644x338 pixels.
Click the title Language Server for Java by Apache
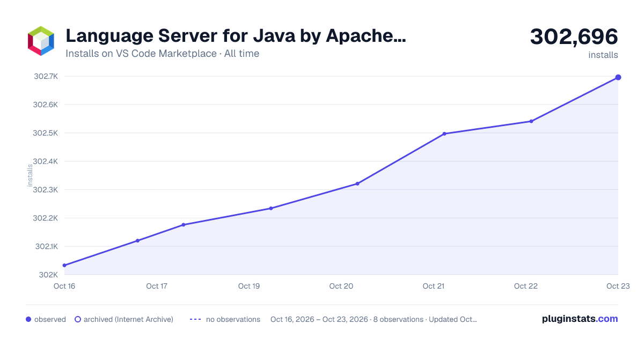tap(236, 36)
